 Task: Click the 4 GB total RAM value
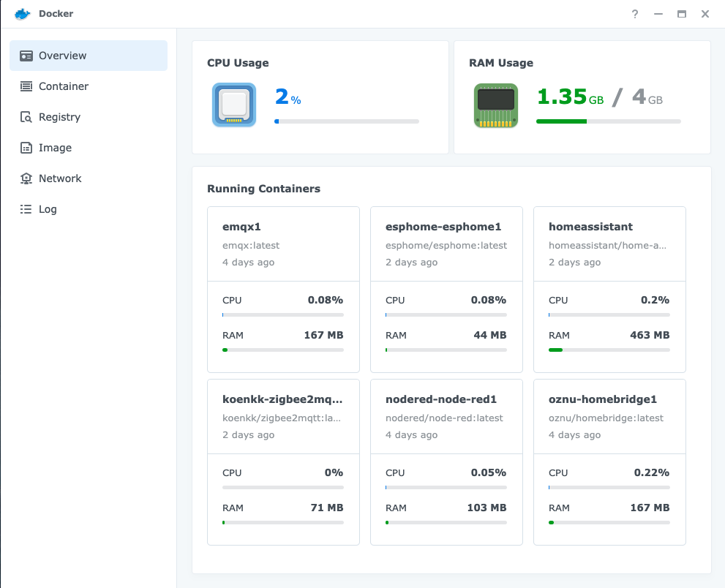[x=647, y=97]
